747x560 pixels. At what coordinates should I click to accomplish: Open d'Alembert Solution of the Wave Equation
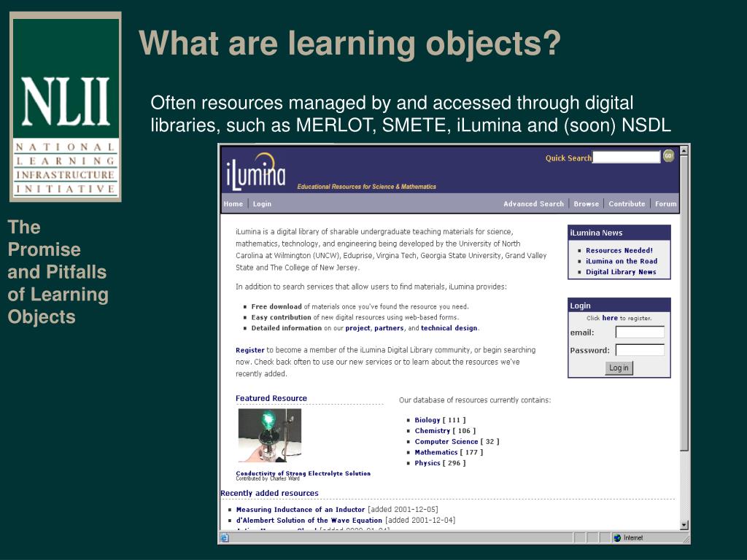[x=309, y=521]
